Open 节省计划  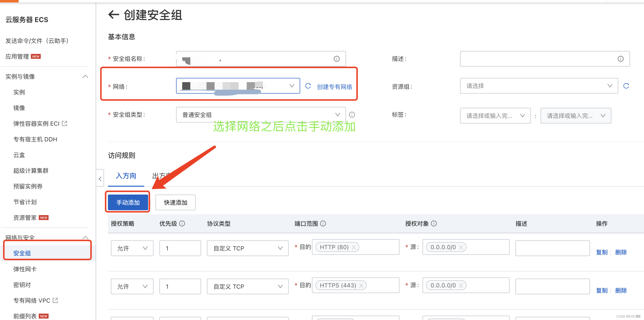click(25, 202)
